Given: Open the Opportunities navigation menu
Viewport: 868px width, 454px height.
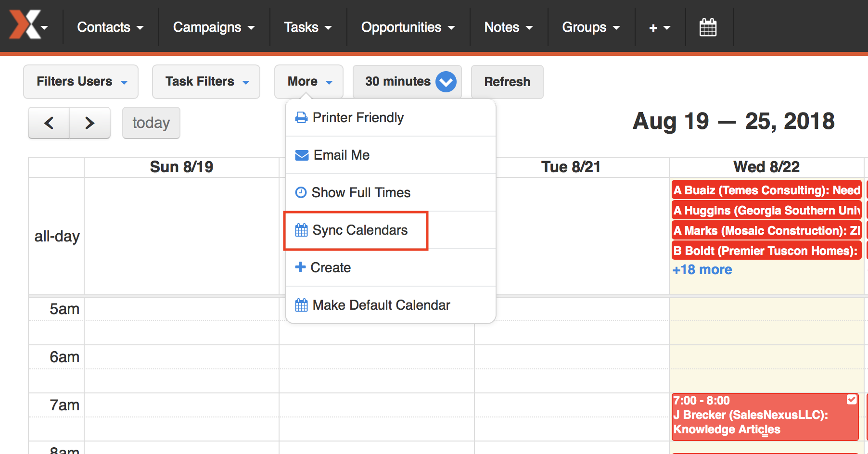Looking at the screenshot, I should tap(408, 27).
